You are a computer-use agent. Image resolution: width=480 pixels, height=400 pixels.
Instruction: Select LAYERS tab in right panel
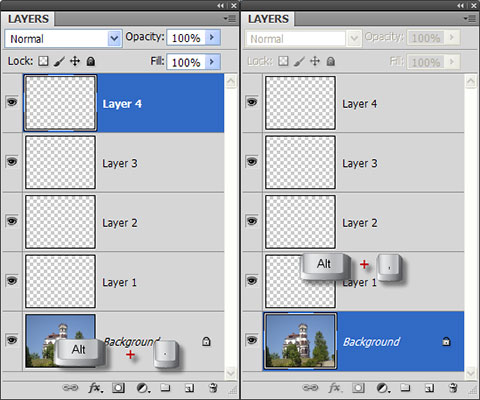pyautogui.click(x=268, y=19)
